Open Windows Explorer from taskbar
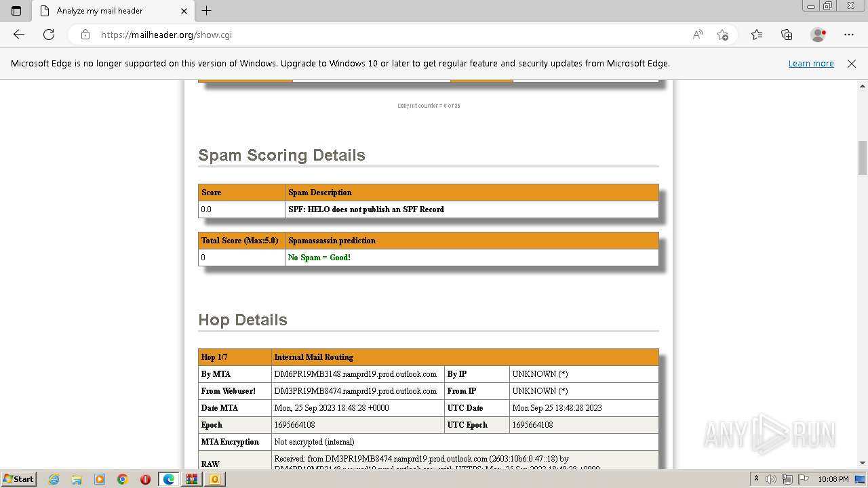Viewport: 868px width, 488px height. tap(77, 479)
